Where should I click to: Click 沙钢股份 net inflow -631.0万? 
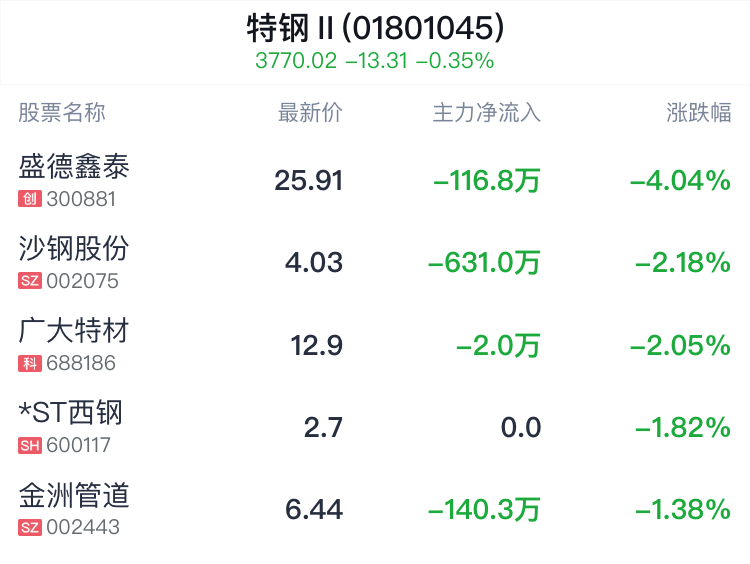click(x=484, y=263)
